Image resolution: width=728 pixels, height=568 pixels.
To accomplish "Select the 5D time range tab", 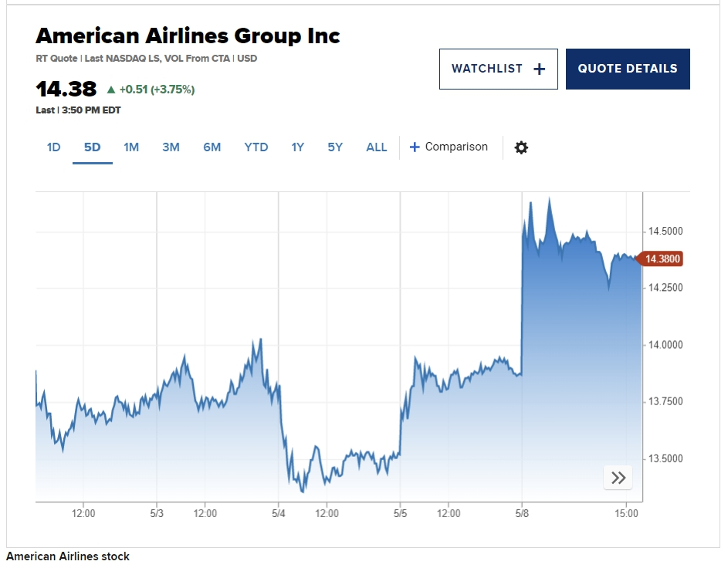I will [93, 147].
